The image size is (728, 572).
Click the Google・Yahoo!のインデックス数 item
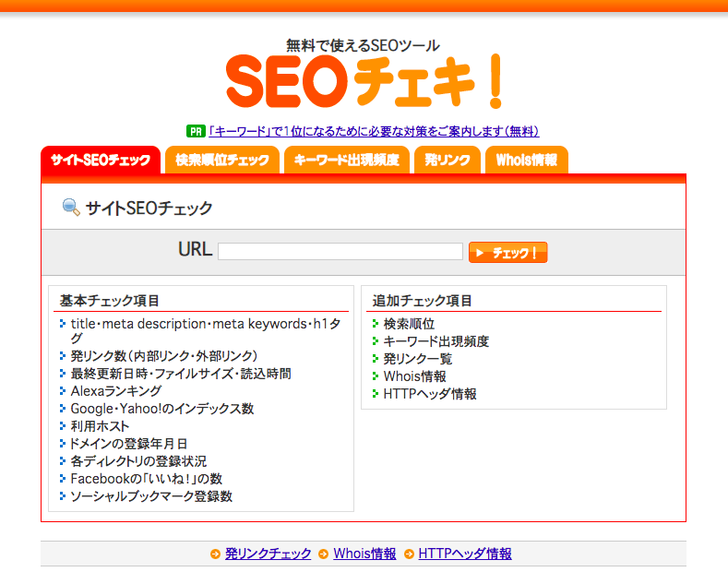162,409
